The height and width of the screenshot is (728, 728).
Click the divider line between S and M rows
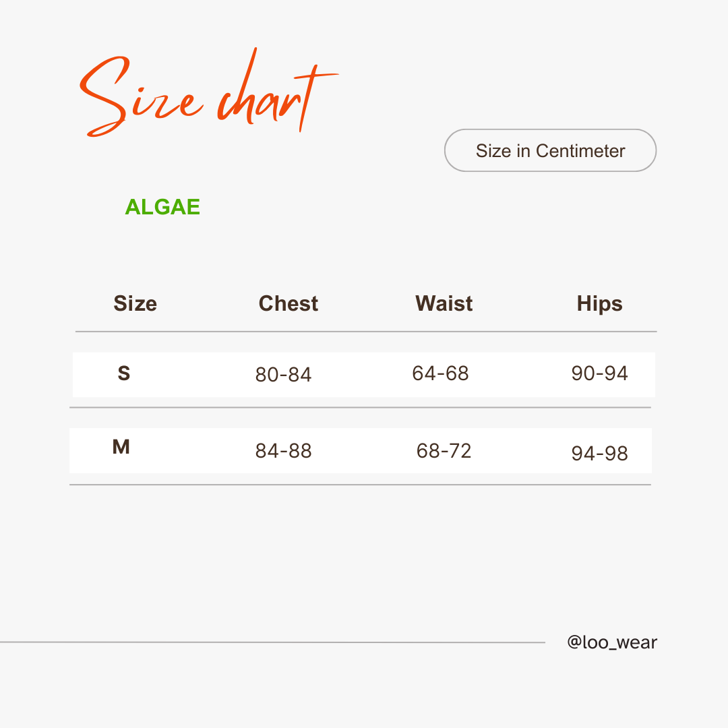point(360,407)
